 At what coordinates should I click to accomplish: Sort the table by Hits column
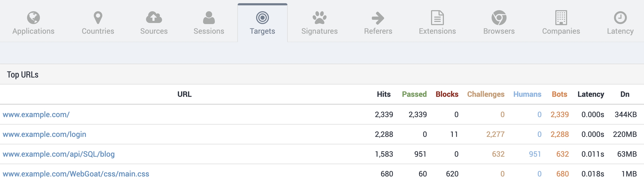[x=383, y=94]
